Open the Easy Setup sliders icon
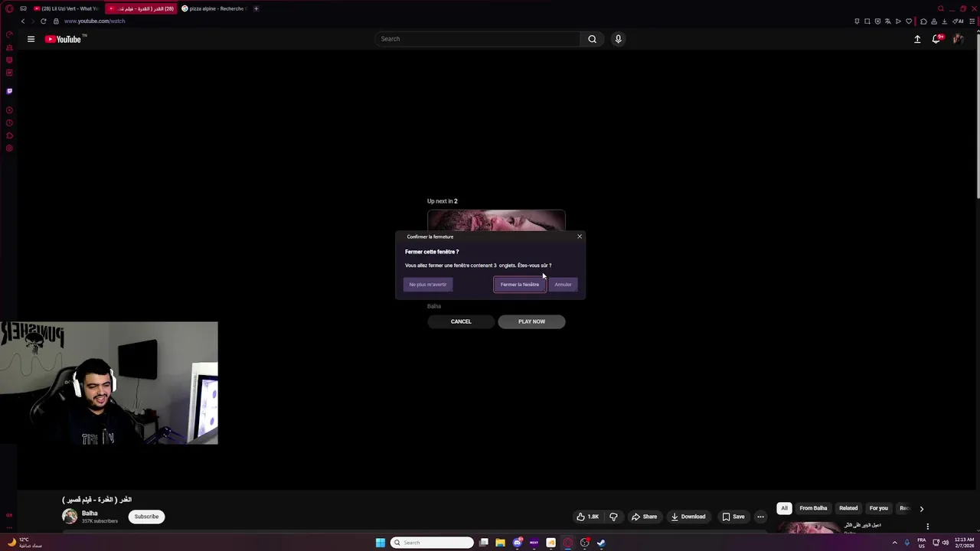 tap(973, 21)
